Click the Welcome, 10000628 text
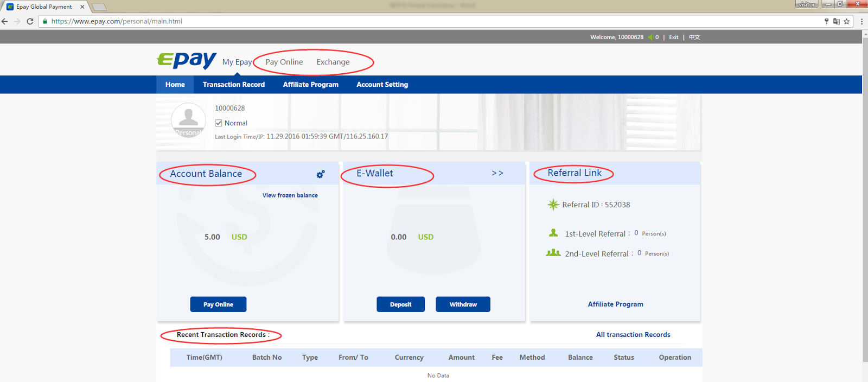 pyautogui.click(x=617, y=37)
